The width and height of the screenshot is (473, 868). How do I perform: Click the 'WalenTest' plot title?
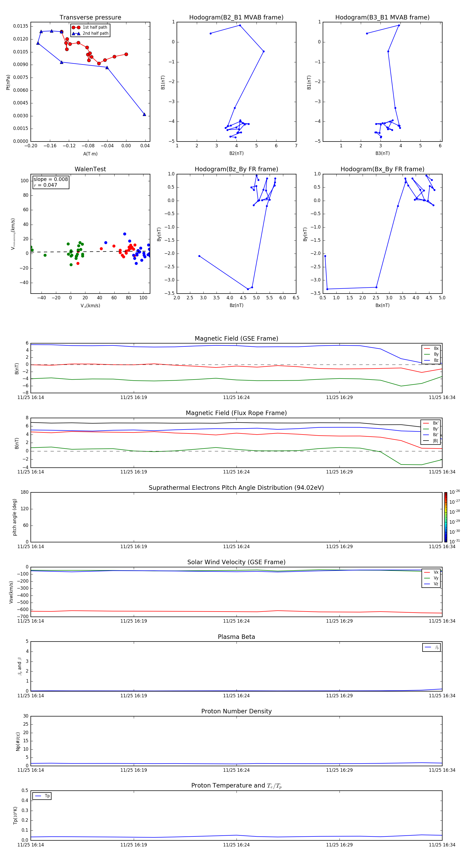(x=90, y=169)
